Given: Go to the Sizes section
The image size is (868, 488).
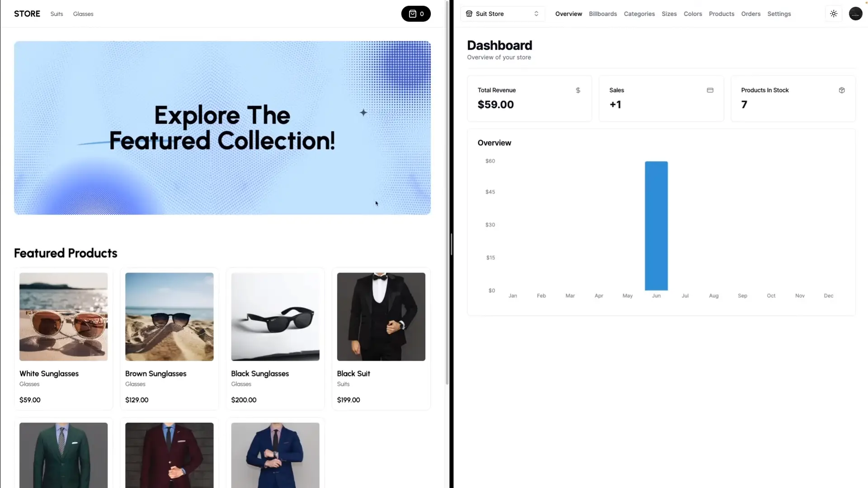Looking at the screenshot, I should tap(669, 14).
